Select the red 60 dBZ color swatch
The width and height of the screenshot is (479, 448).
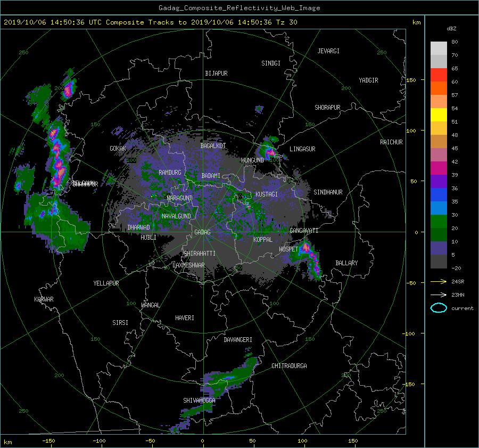tap(439, 75)
